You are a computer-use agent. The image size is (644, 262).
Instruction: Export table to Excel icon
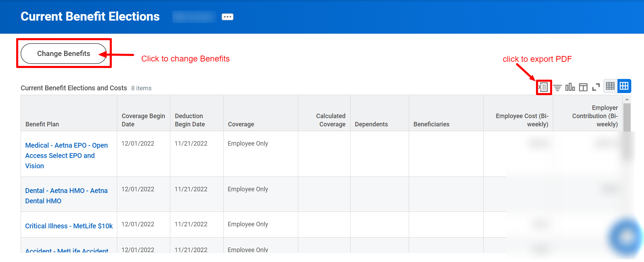pyautogui.click(x=544, y=87)
